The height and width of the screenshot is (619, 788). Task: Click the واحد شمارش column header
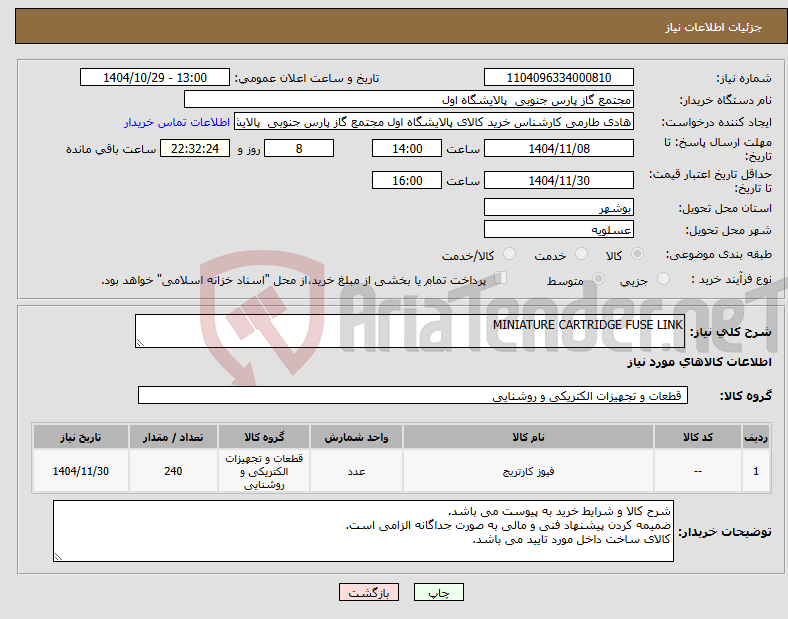(356, 437)
